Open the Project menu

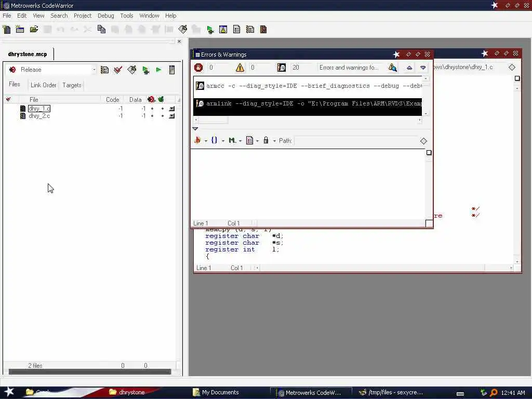click(x=83, y=16)
